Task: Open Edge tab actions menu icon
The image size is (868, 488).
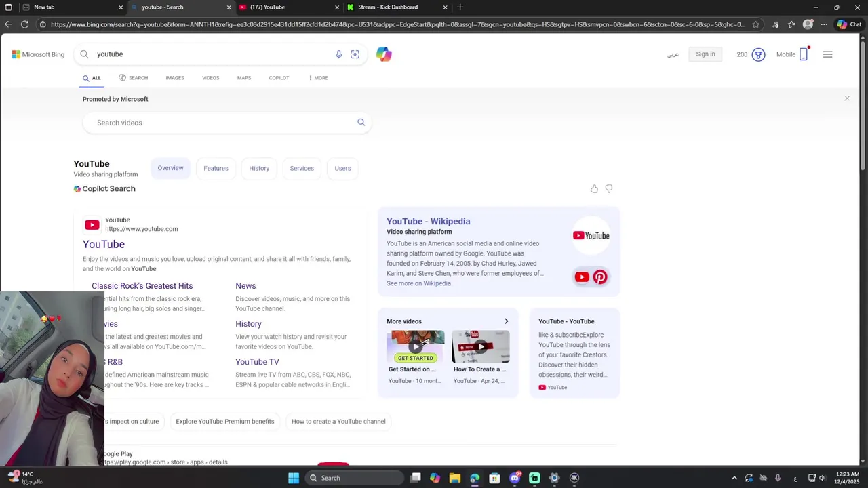Action: point(8,7)
